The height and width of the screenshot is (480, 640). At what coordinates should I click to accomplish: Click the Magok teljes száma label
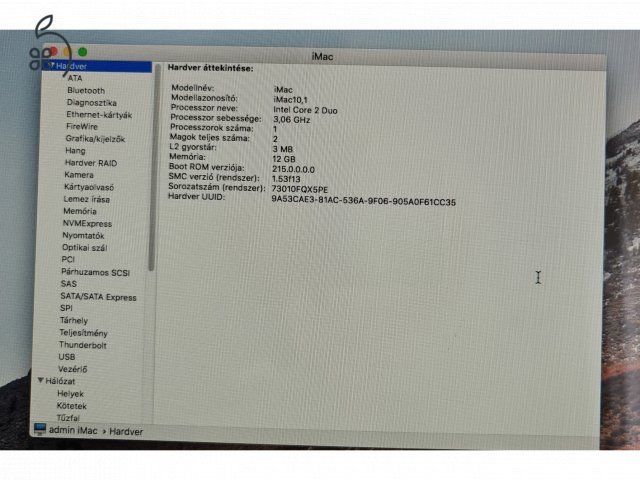pos(210,138)
